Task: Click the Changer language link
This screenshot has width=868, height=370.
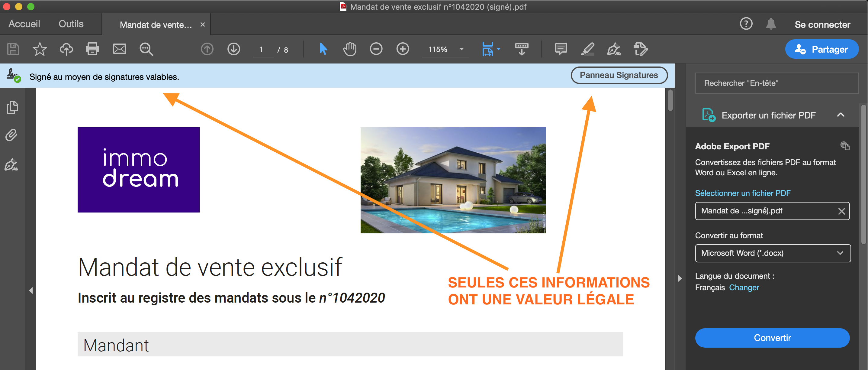Action: coord(744,288)
